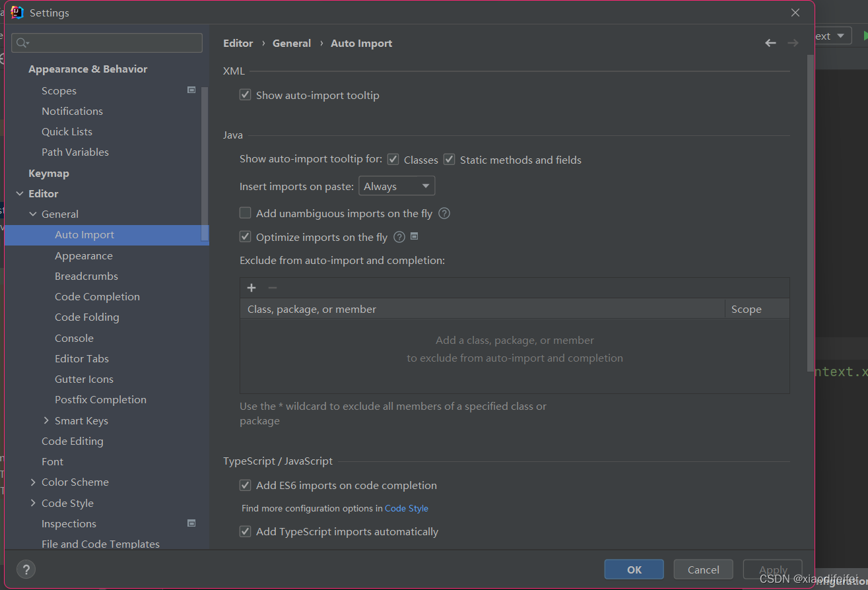868x590 pixels.
Task: Open help icon next to Optimize imports
Action: 399,237
